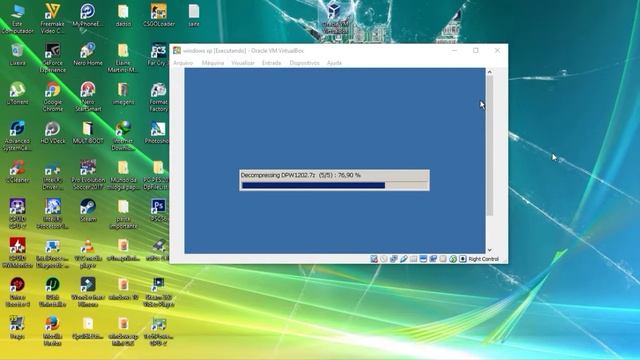
Task: Click the network adapter icon in VirtualBox status bar
Action: pyautogui.click(x=393, y=259)
